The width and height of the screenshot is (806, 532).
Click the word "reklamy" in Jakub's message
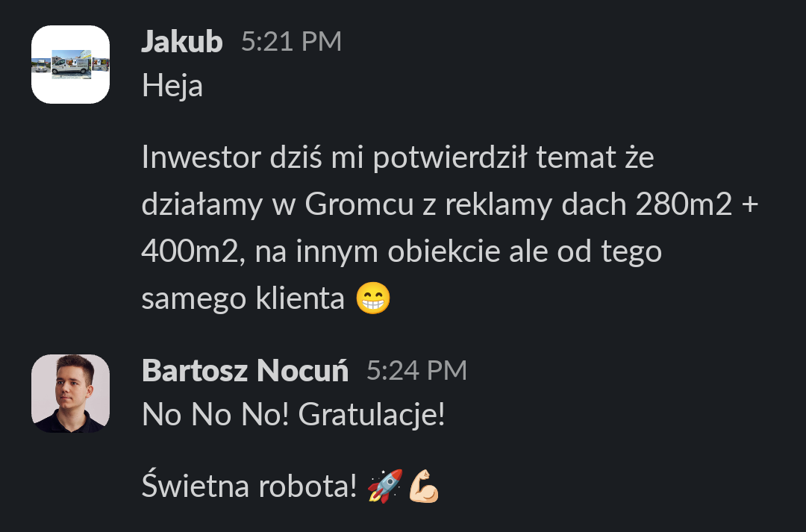[499, 204]
